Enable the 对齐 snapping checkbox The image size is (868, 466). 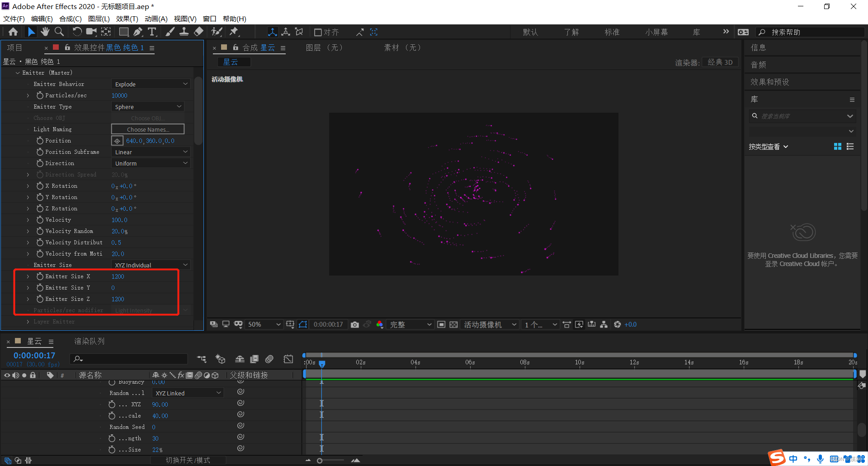318,32
